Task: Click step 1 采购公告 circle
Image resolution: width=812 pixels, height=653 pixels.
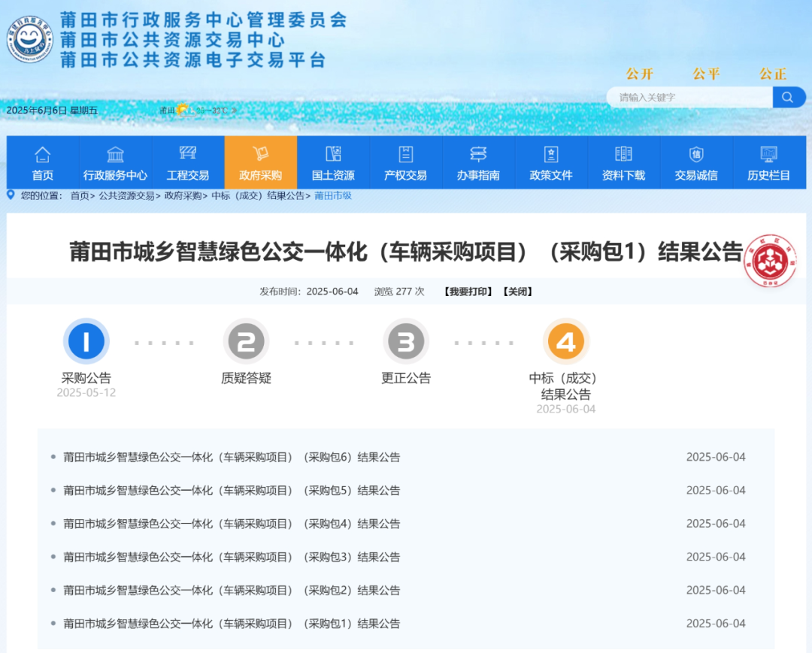Action: click(86, 342)
